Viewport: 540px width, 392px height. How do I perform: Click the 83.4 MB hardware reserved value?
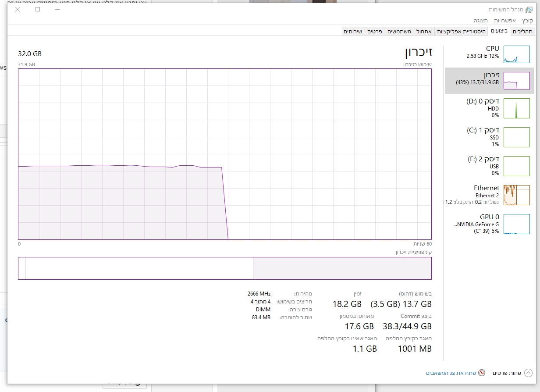coord(261,317)
